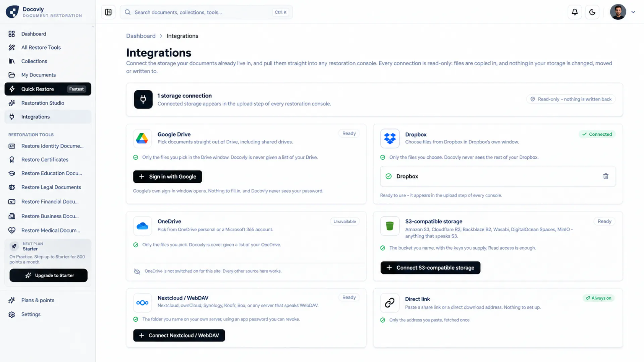The height and width of the screenshot is (362, 644).
Task: Open Restore Certificates tool
Action: pyautogui.click(x=48, y=160)
